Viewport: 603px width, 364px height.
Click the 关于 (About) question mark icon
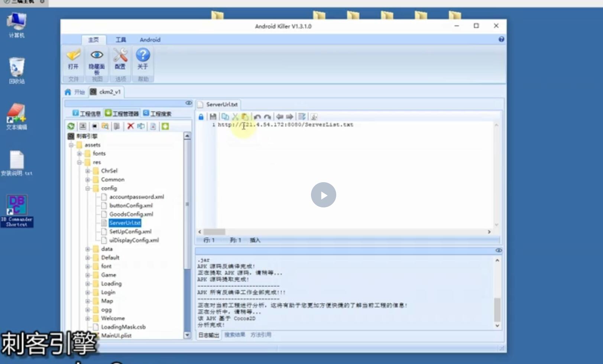(x=143, y=59)
